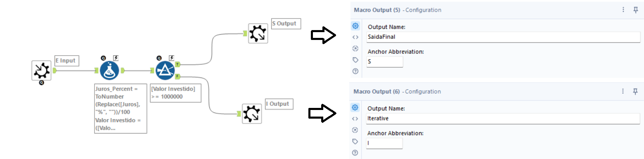Open options menu for Macro Output (5) panel
This screenshot has width=644, height=159.
click(623, 10)
